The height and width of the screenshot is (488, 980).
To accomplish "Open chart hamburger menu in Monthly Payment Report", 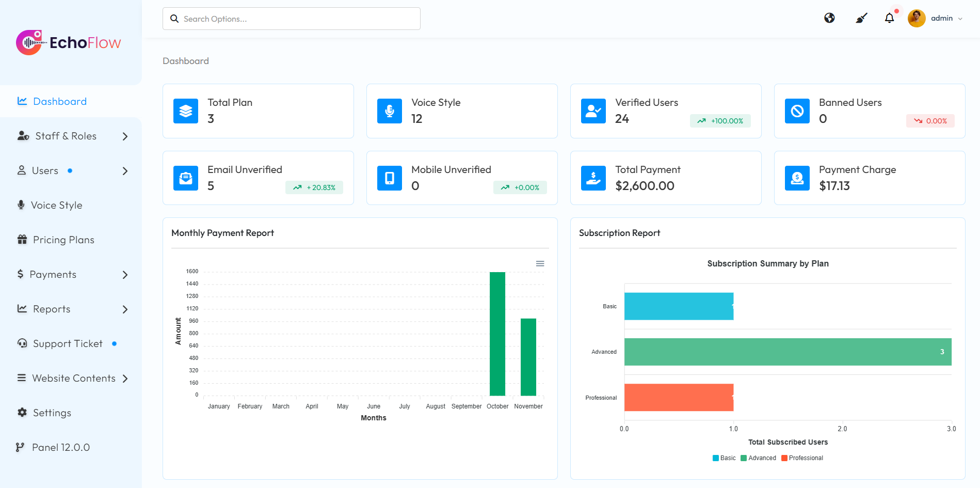I will tap(540, 264).
